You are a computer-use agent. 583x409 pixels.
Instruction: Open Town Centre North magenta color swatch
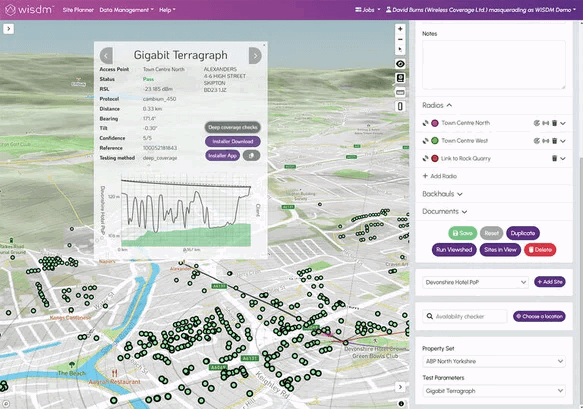(435, 123)
